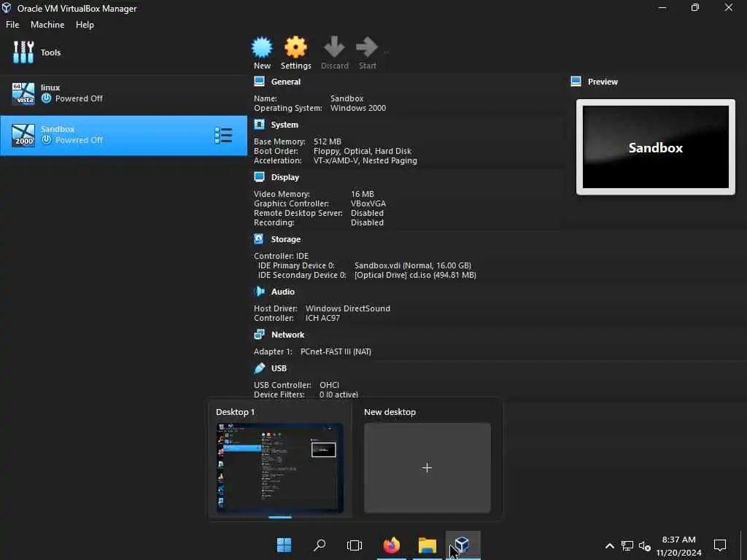Click Operating System Windows 2000 value
This screenshot has width=747, height=560.
[357, 108]
